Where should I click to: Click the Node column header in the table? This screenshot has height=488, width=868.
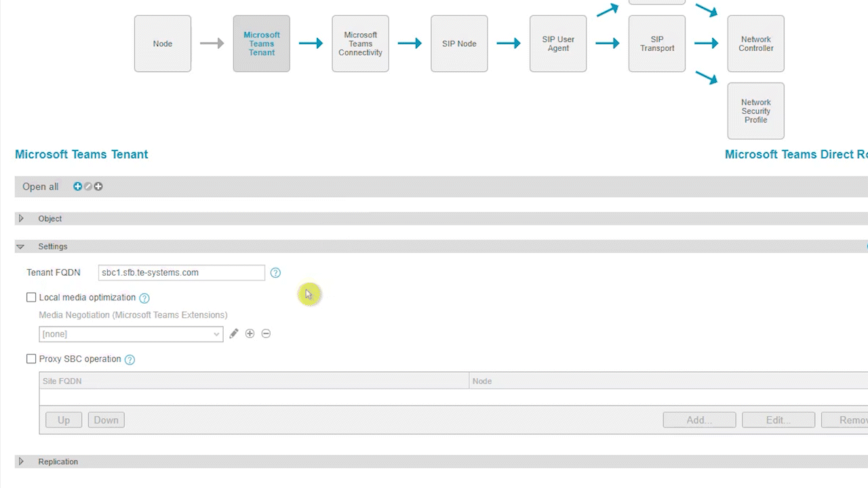(x=669, y=381)
